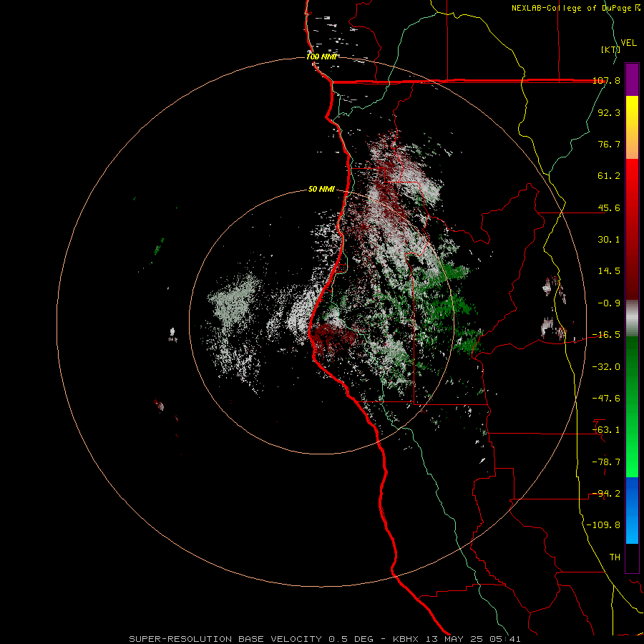Select the 45.6 legend value

[x=609, y=208]
